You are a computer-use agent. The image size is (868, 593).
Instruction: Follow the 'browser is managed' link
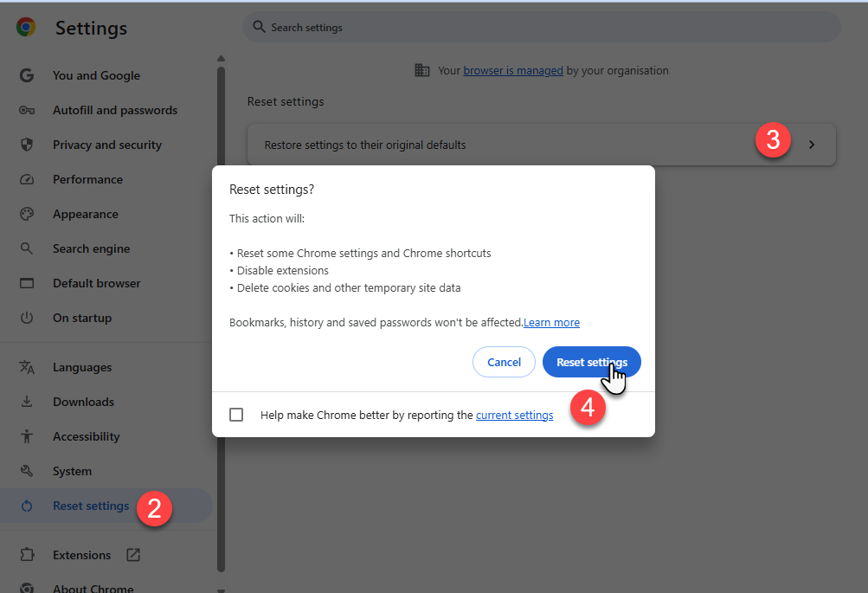click(x=513, y=70)
